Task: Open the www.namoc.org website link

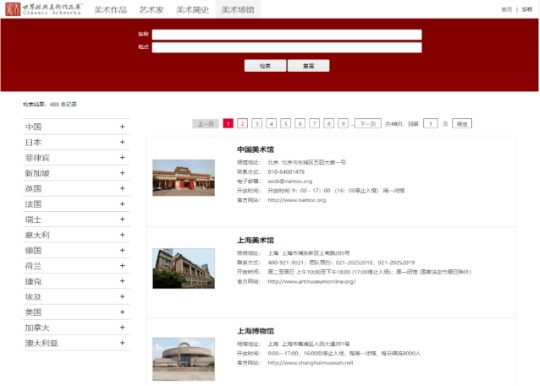Action: (x=297, y=200)
